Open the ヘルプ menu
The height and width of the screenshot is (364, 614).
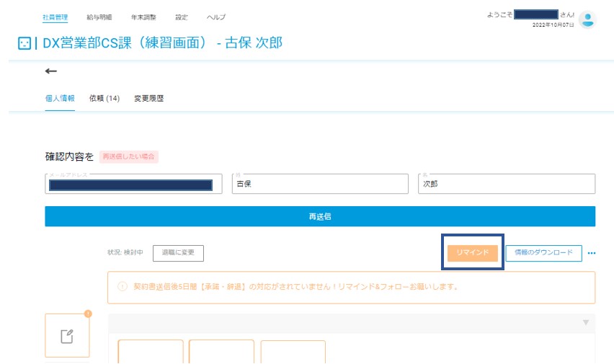(x=215, y=17)
